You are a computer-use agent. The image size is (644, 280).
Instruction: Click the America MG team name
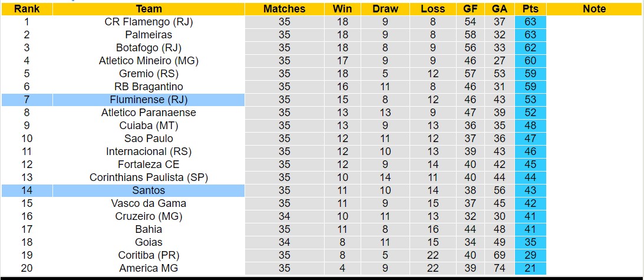pyautogui.click(x=148, y=268)
